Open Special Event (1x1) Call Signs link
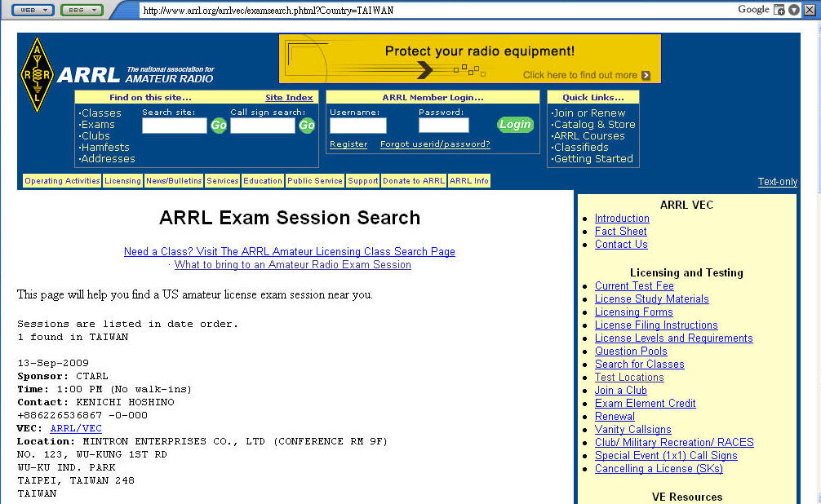 666,456
